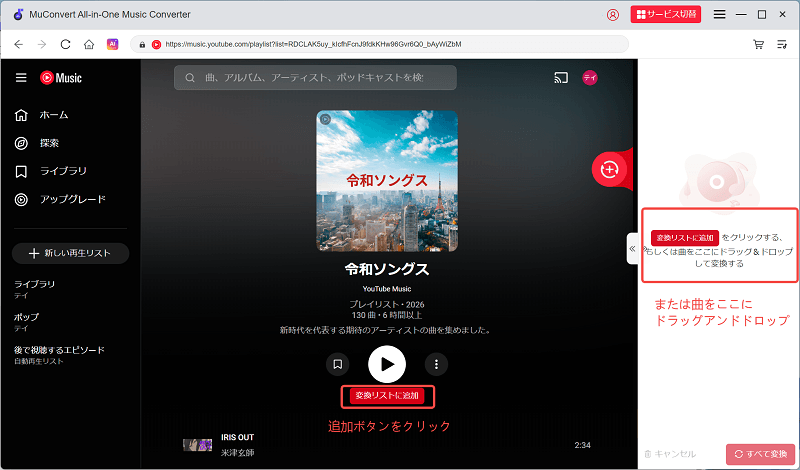Click the YouTube Music channel link

(387, 289)
